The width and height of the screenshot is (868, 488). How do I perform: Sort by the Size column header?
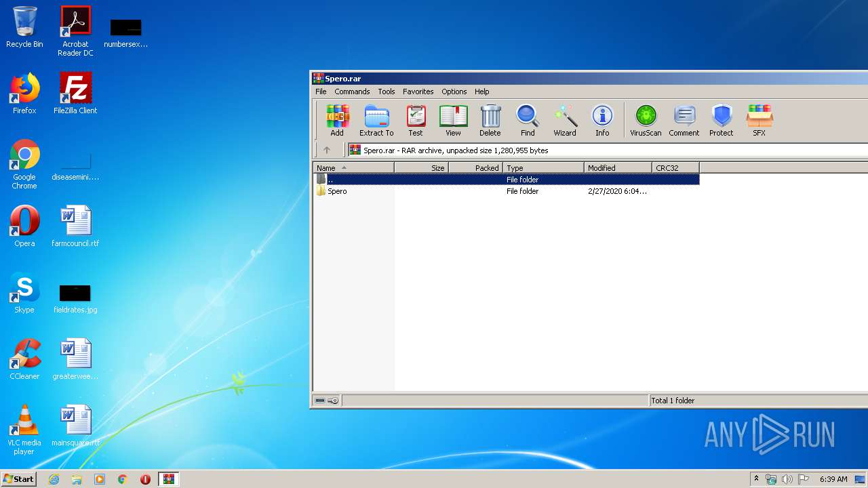coord(422,167)
